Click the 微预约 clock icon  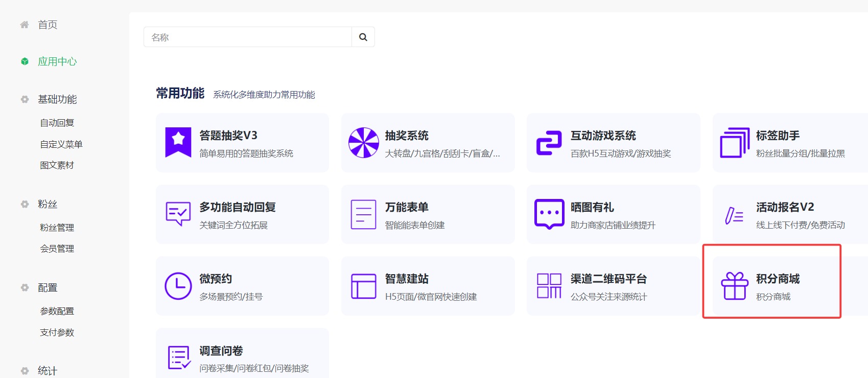[178, 286]
